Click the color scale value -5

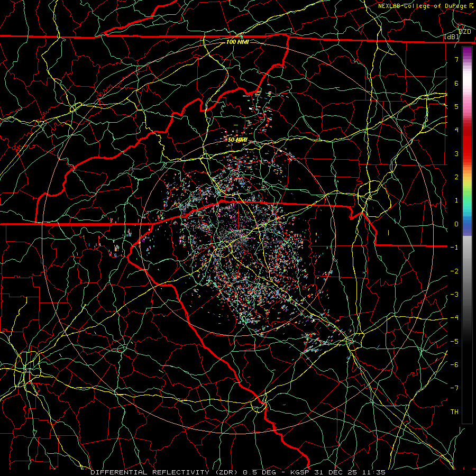[454, 342]
